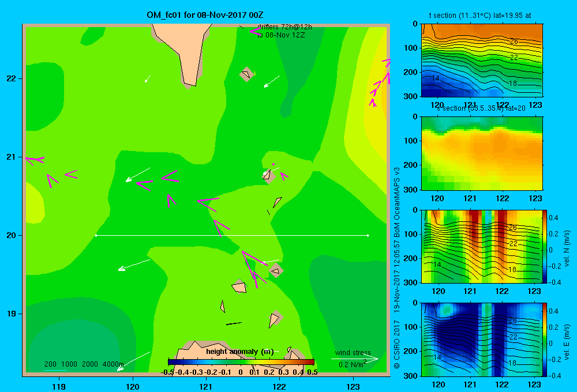
Task: Open the northward velocity section plot
Action: 482,246
